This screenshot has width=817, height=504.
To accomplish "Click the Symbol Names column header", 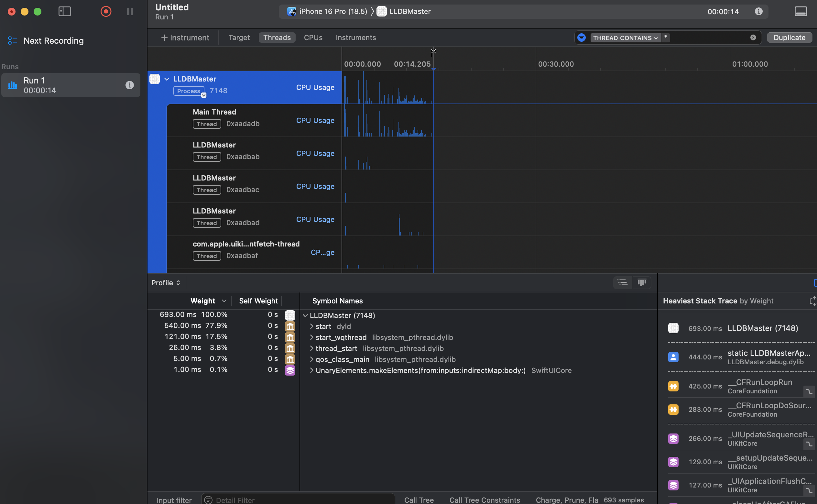I will pos(337,301).
